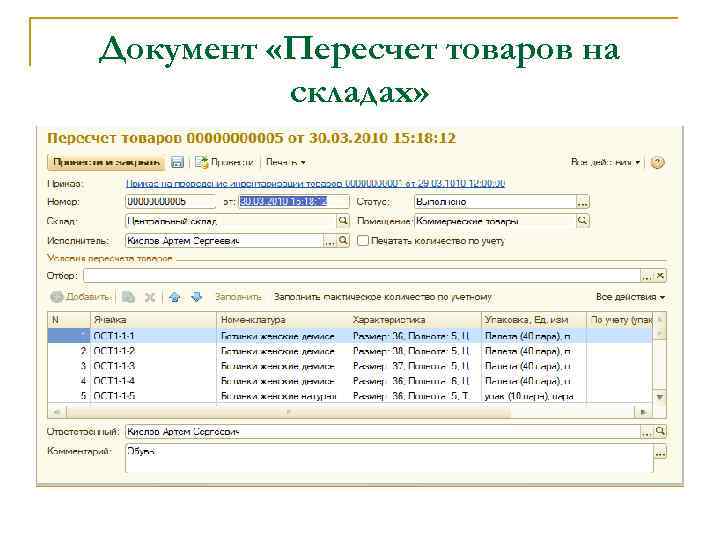720x540 pixels.
Task: Click magnifier icon next to Склад field
Action: pos(343,221)
